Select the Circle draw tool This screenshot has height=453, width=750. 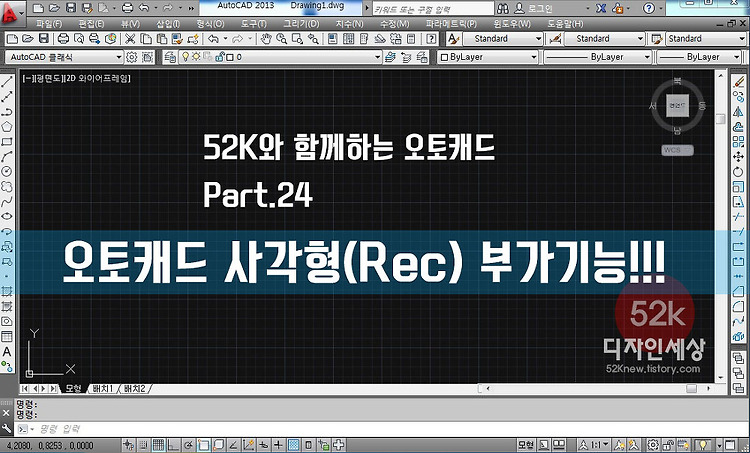[x=7, y=171]
